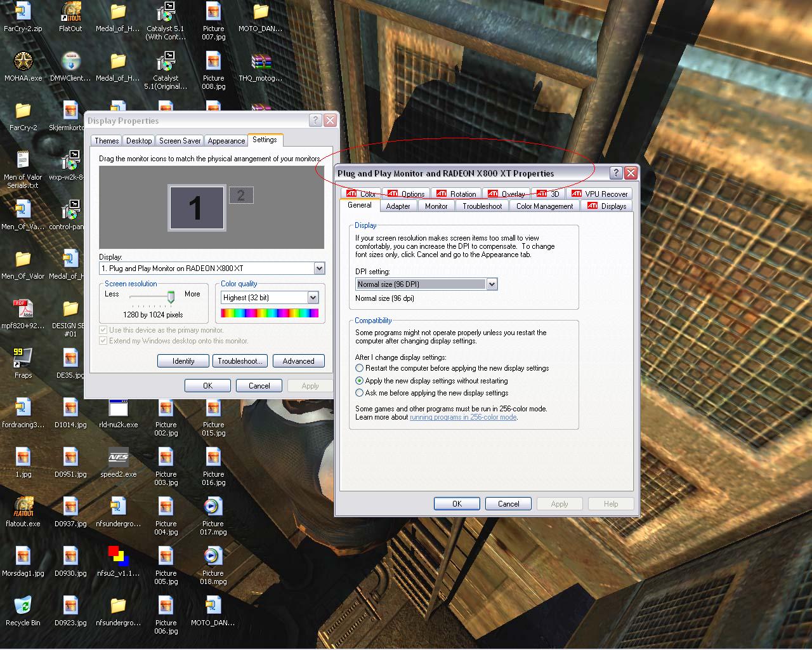
Task: Toggle use this device as primary monitor
Action: 103,330
